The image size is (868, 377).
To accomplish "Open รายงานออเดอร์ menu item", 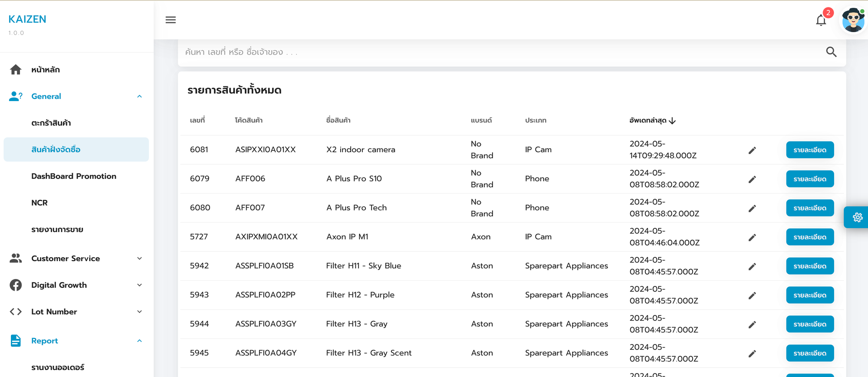I will 77,367.
